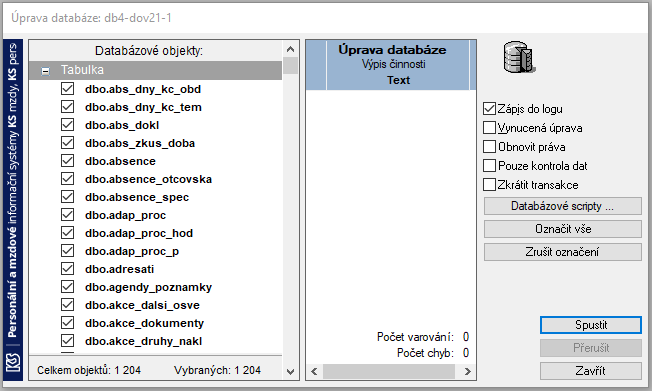The image size is (652, 391).
Task: Click the Tabulka group header label
Action: 82,70
